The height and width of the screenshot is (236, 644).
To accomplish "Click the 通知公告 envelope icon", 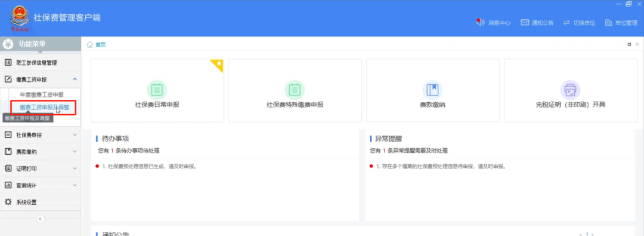I will (525, 23).
